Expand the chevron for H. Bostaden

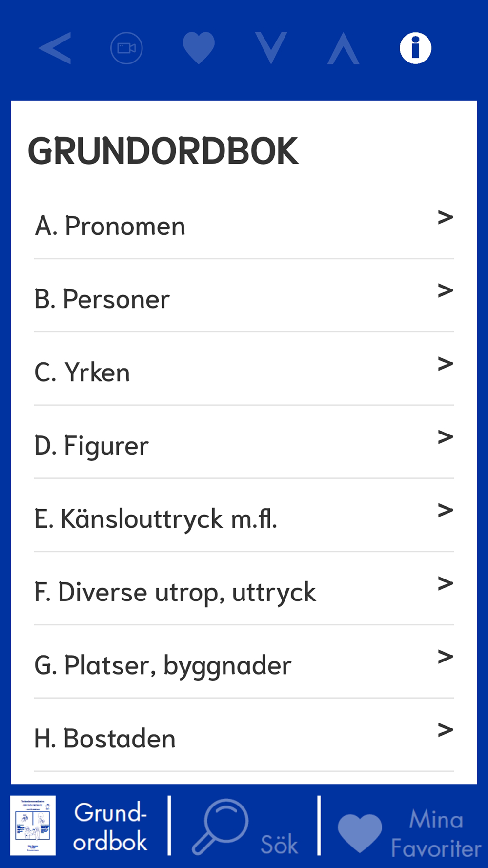pos(446,730)
